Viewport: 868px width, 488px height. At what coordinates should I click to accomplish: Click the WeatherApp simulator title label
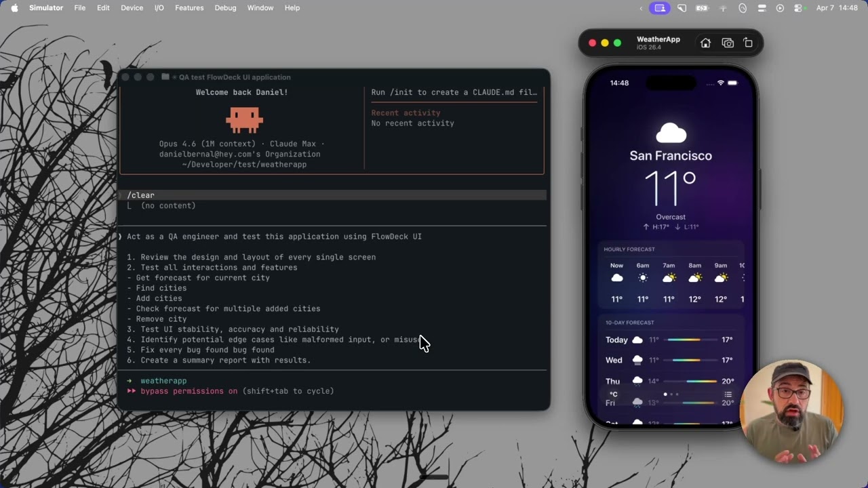click(658, 39)
